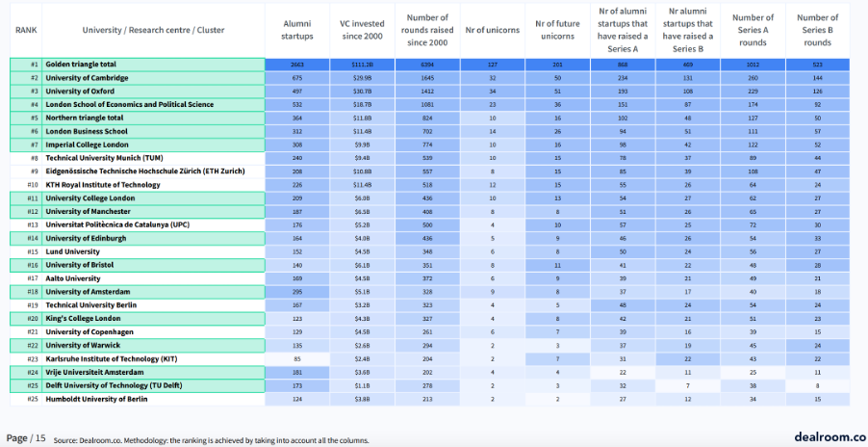Click Number of Series B rounds header

(818, 30)
